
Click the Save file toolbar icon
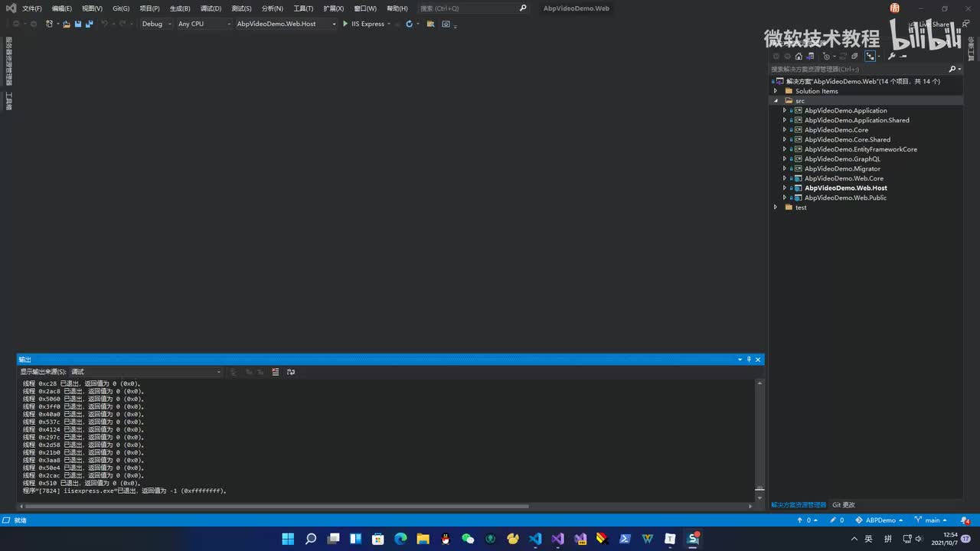[78, 24]
